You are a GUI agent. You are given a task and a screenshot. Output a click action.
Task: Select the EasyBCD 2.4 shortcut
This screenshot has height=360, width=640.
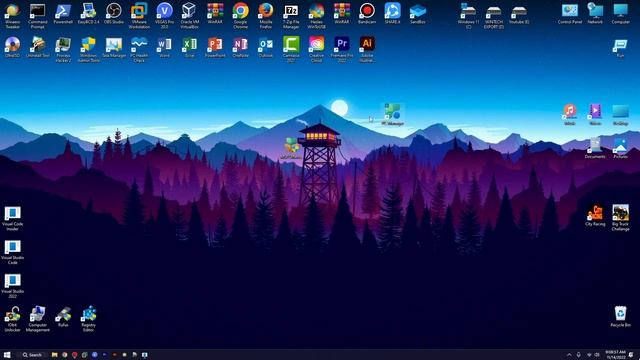point(89,13)
